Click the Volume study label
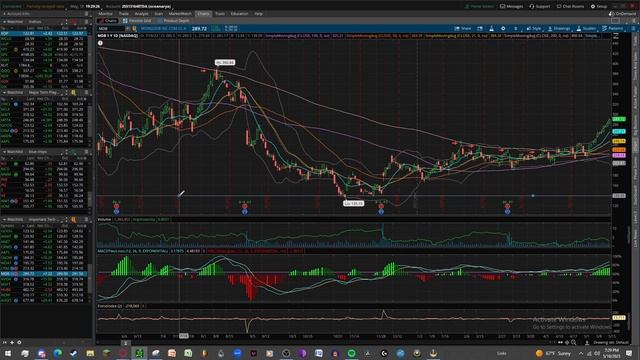Viewport: 640px width, 360px height. point(104,220)
